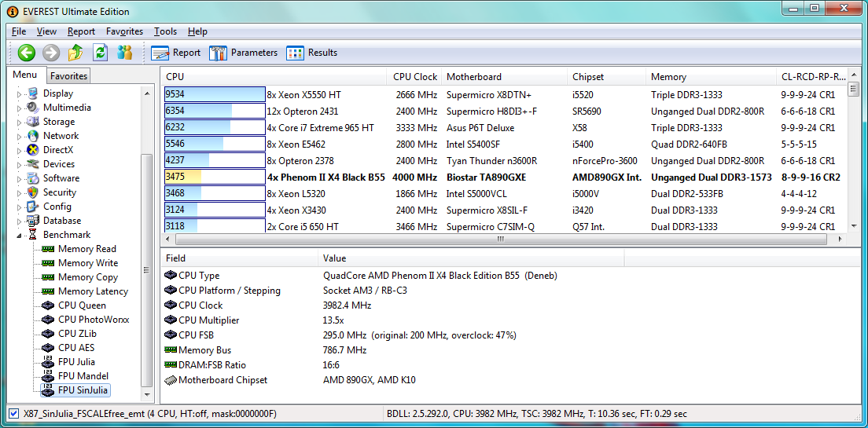Click the Benchmark hourglass icon
The image size is (868, 428).
click(x=33, y=235)
